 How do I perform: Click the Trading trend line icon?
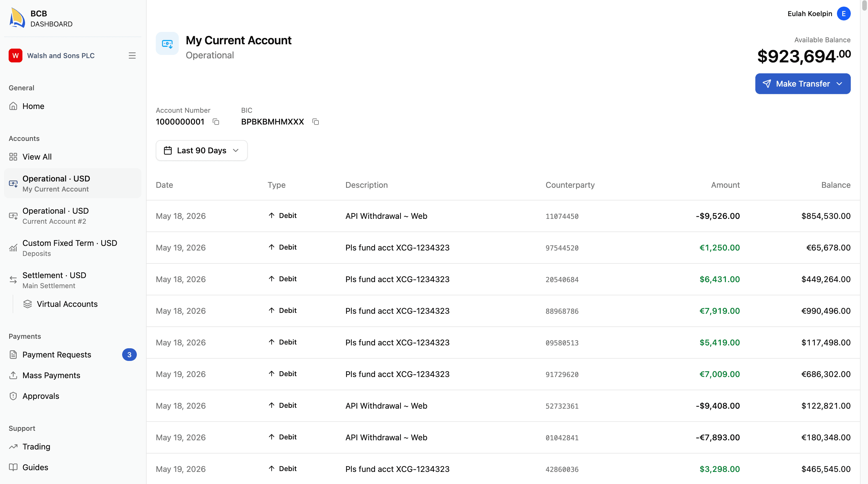point(13,447)
